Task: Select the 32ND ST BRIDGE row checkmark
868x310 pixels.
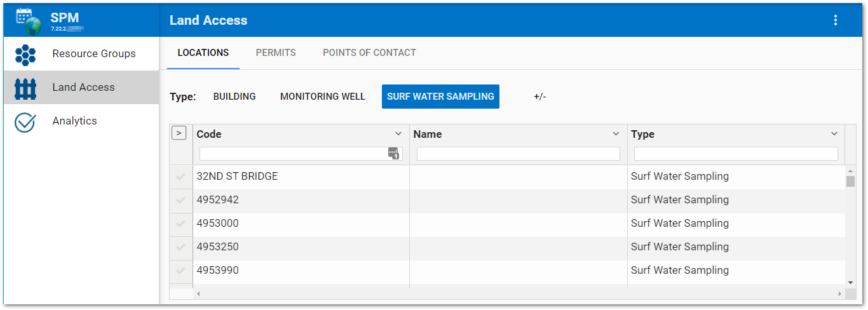Action: 180,177
